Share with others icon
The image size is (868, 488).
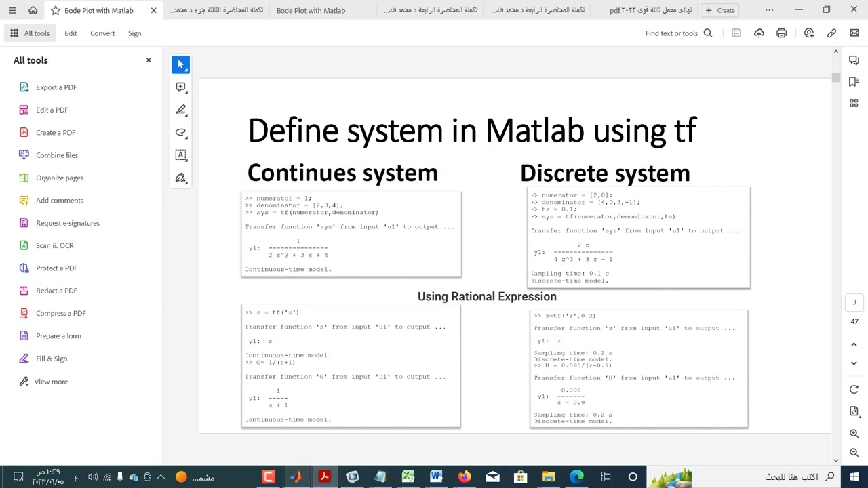[x=809, y=33]
